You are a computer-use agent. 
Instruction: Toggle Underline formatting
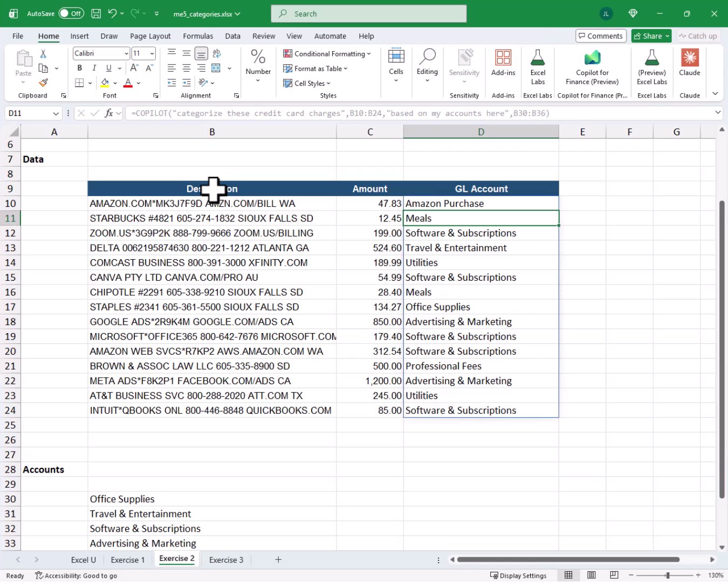pyautogui.click(x=109, y=68)
